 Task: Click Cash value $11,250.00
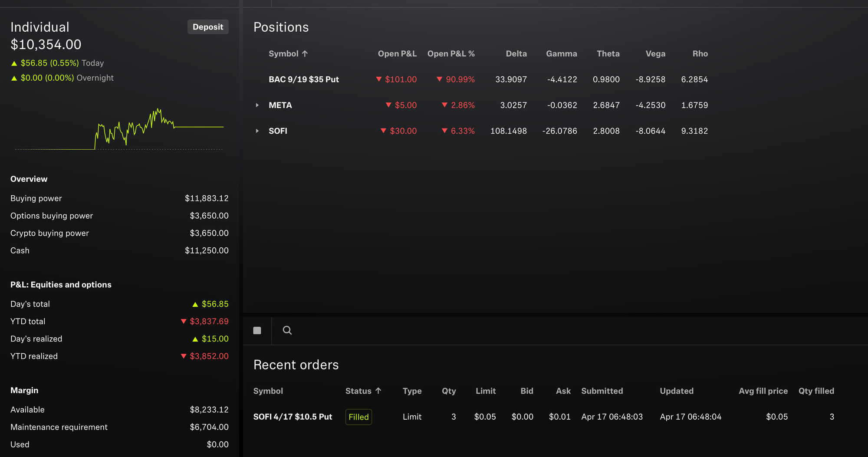click(x=207, y=250)
